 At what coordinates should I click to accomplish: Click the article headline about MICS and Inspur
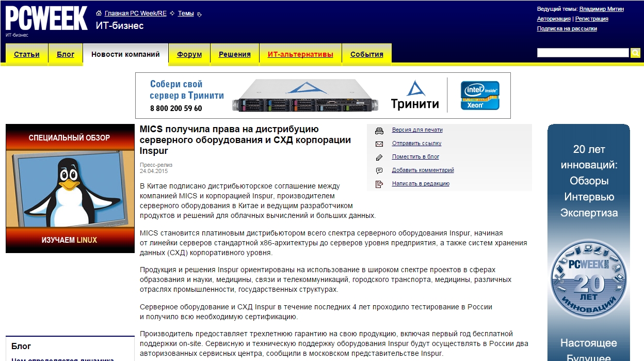pos(246,140)
